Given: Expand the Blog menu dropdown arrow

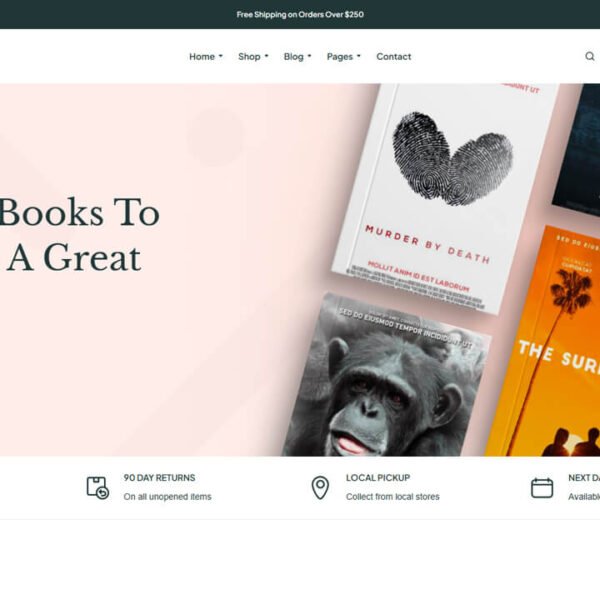Looking at the screenshot, I should [309, 56].
